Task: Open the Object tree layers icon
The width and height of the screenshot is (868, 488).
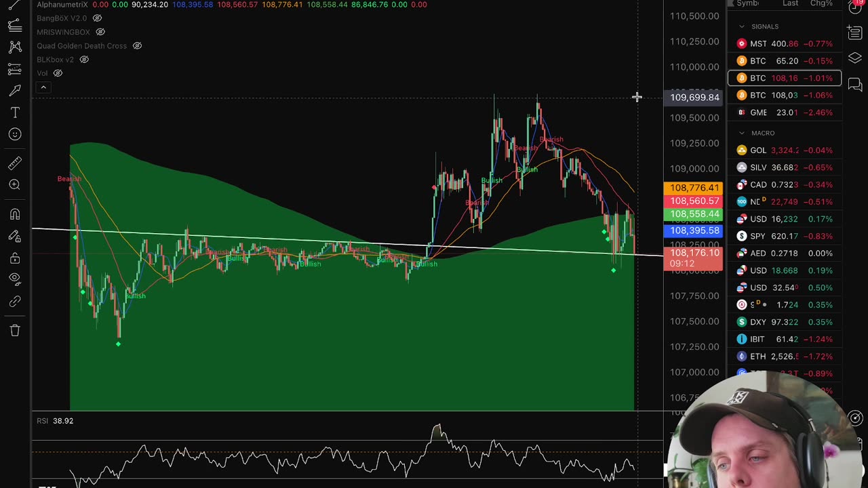Action: pos(854,58)
